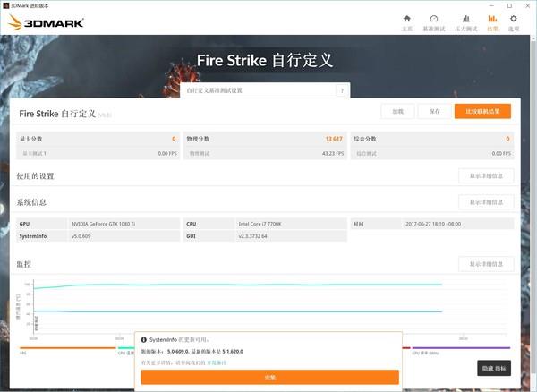Click the orange FPS legend line
The height and width of the screenshot is (392, 537).
[x=68, y=348]
